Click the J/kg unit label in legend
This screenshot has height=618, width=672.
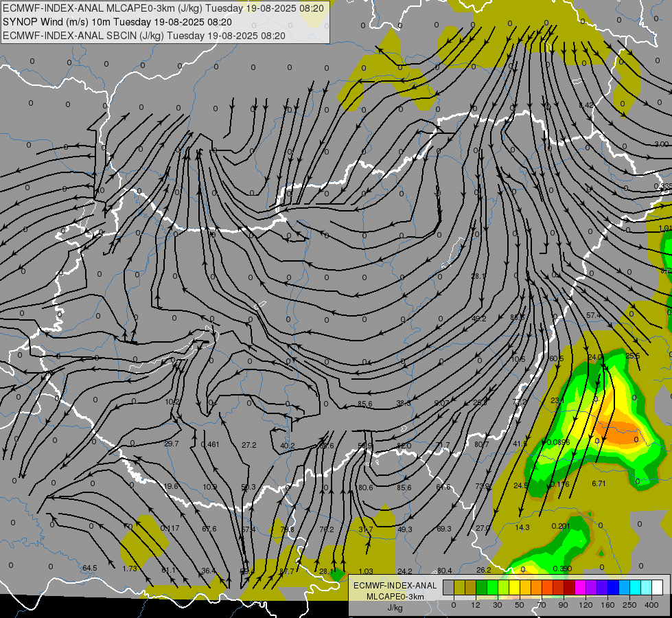(395, 608)
